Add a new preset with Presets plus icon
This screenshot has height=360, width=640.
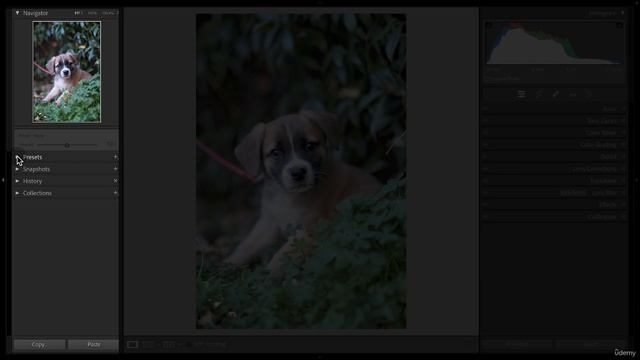click(116, 157)
